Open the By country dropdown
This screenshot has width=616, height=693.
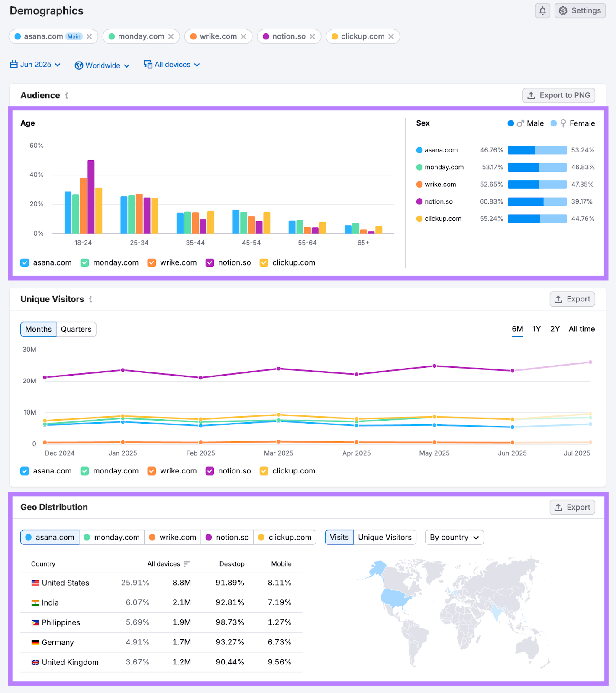454,537
